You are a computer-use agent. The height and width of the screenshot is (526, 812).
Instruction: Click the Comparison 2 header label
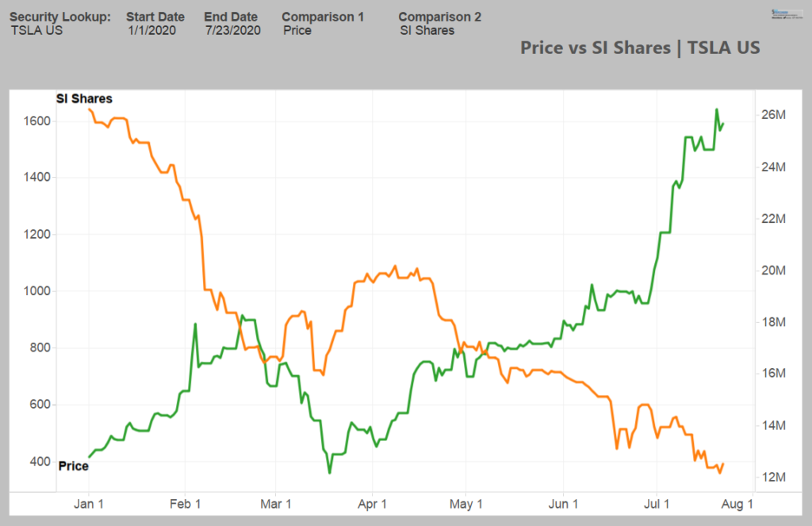(x=439, y=17)
